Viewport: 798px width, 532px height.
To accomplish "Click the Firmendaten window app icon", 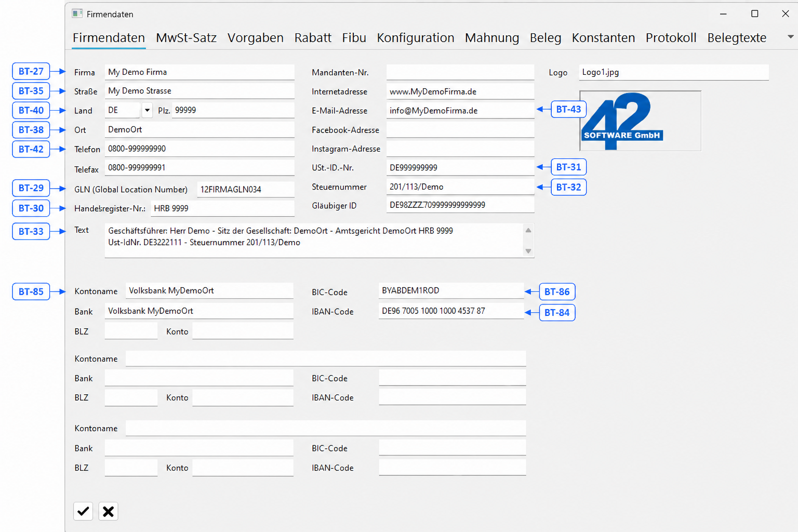I will click(x=77, y=14).
